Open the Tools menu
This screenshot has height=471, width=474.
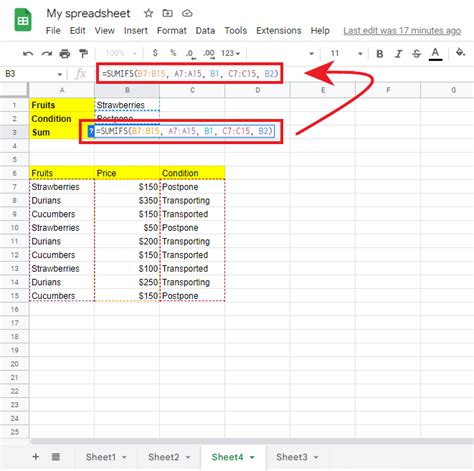pyautogui.click(x=235, y=31)
